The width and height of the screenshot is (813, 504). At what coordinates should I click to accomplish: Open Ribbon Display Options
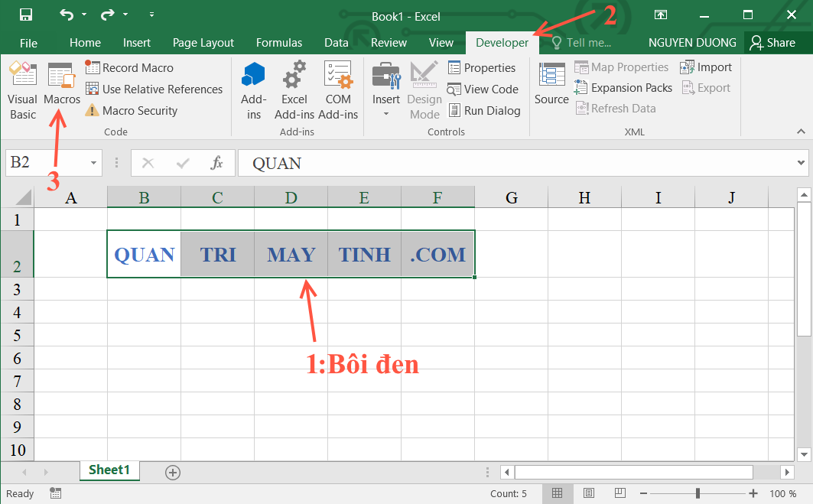661,15
